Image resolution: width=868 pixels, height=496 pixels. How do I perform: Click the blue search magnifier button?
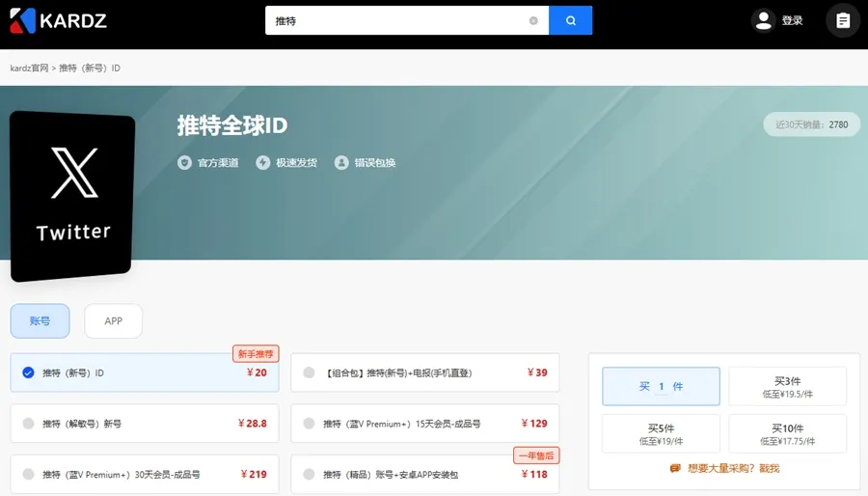tap(570, 20)
